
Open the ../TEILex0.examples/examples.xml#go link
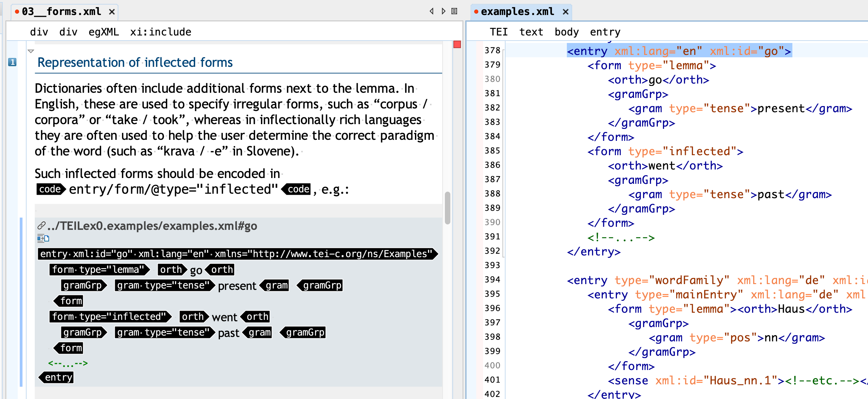pyautogui.click(x=152, y=226)
